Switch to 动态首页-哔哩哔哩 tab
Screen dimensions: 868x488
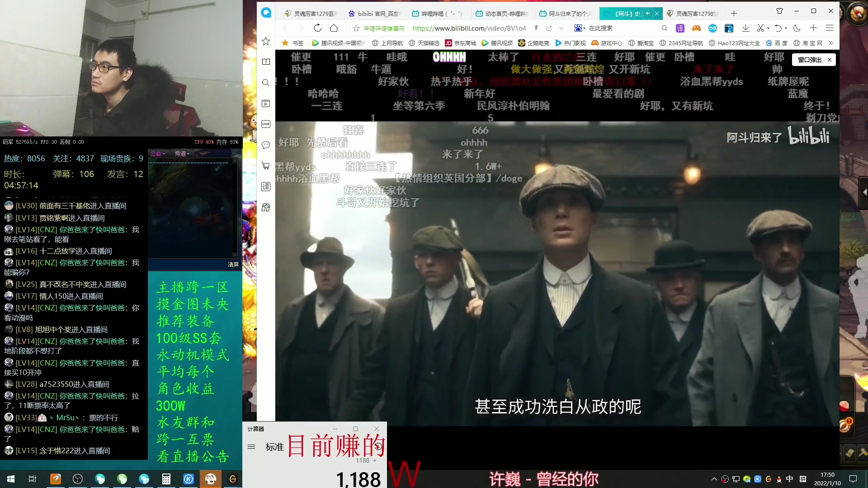tap(502, 14)
